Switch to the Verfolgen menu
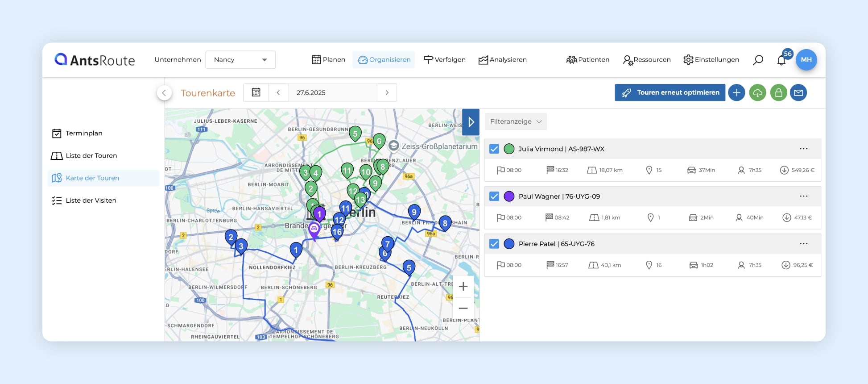868x384 pixels. pos(444,60)
